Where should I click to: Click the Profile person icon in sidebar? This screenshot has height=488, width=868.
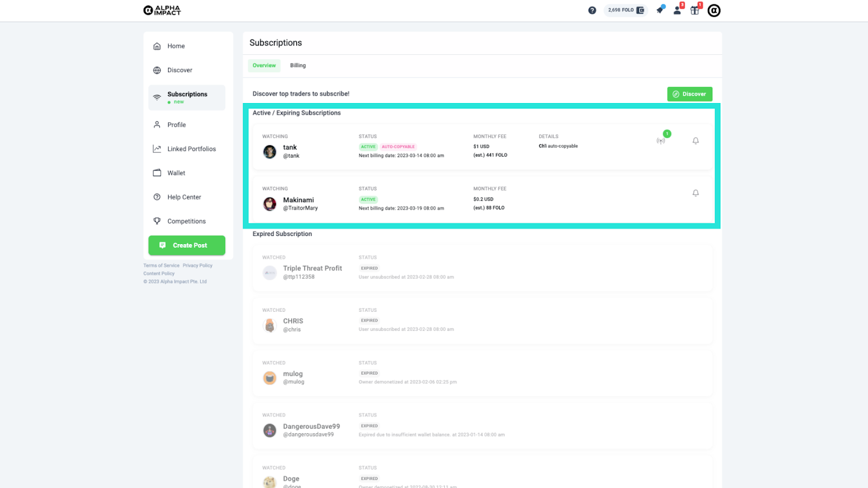pos(157,125)
